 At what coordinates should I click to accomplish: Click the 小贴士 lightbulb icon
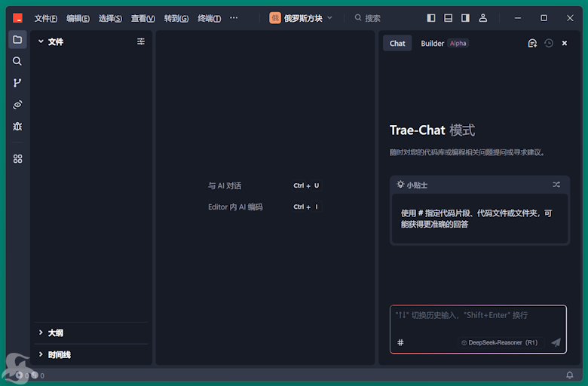tap(400, 184)
